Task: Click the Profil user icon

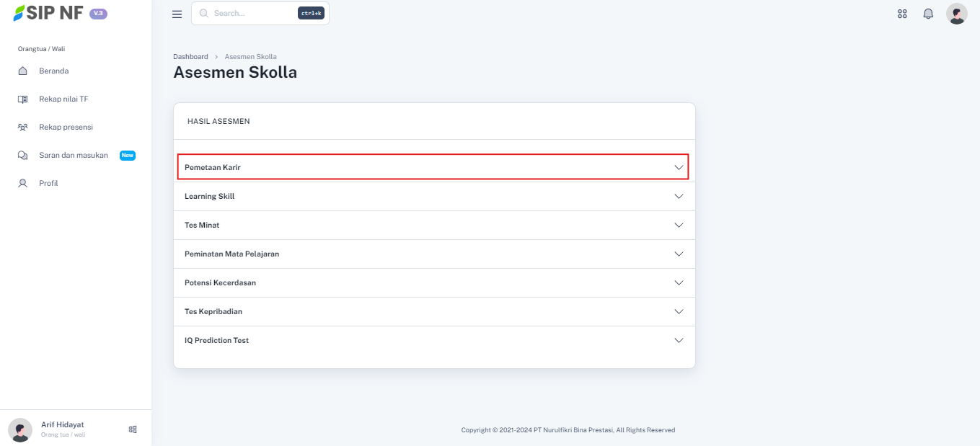Action: pos(23,183)
